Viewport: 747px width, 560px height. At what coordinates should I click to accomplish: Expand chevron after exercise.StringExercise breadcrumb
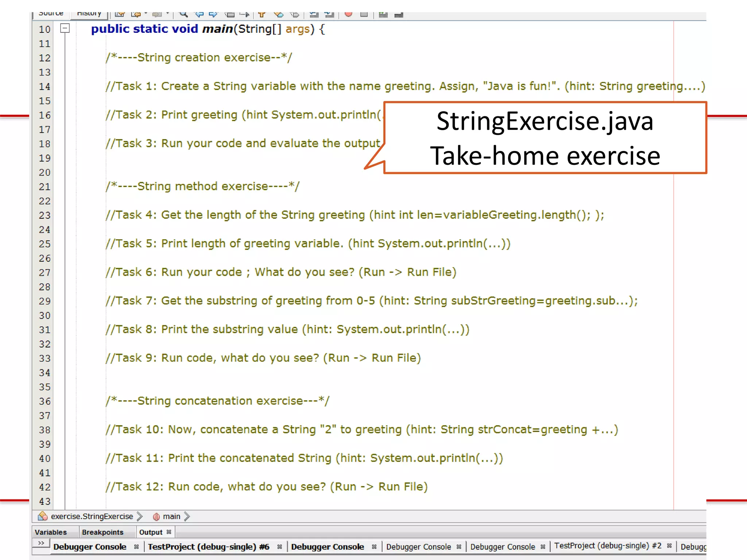(140, 516)
